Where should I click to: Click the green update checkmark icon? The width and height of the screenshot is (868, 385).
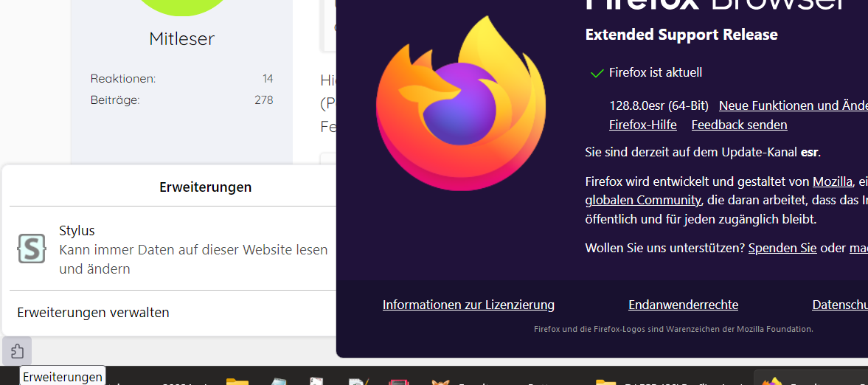(597, 73)
